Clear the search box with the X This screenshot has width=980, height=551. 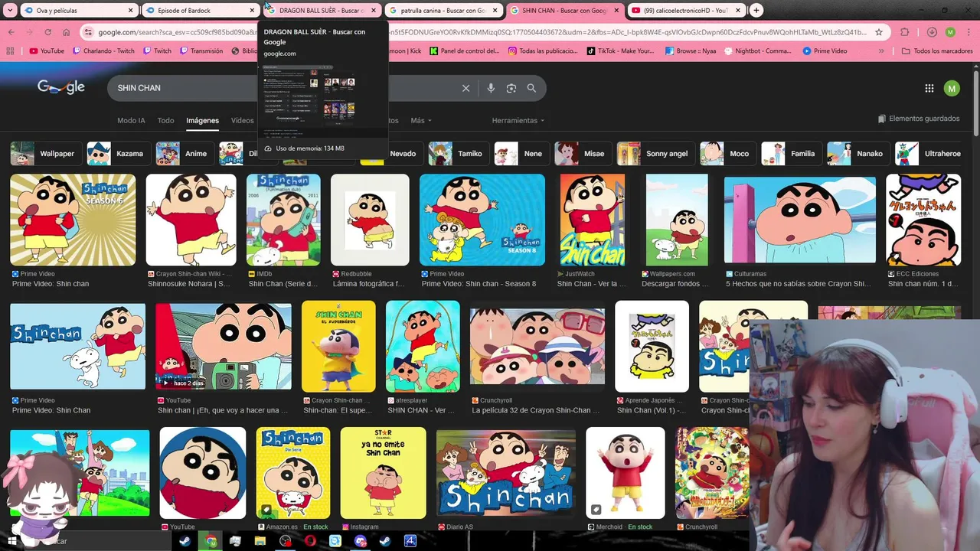[465, 88]
